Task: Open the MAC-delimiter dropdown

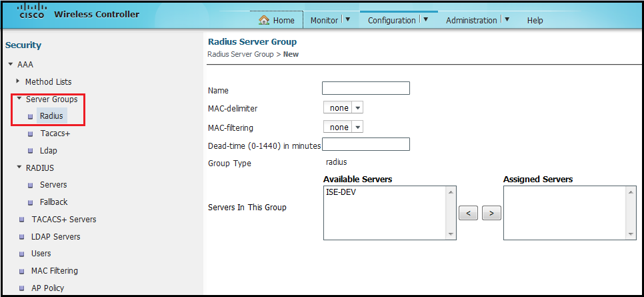Action: click(x=343, y=107)
